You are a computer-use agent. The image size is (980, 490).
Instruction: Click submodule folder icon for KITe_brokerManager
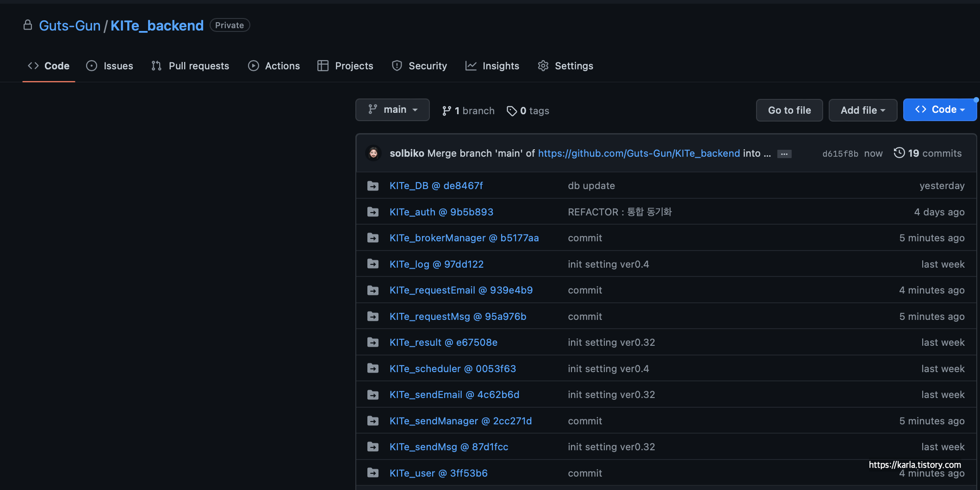pyautogui.click(x=373, y=238)
